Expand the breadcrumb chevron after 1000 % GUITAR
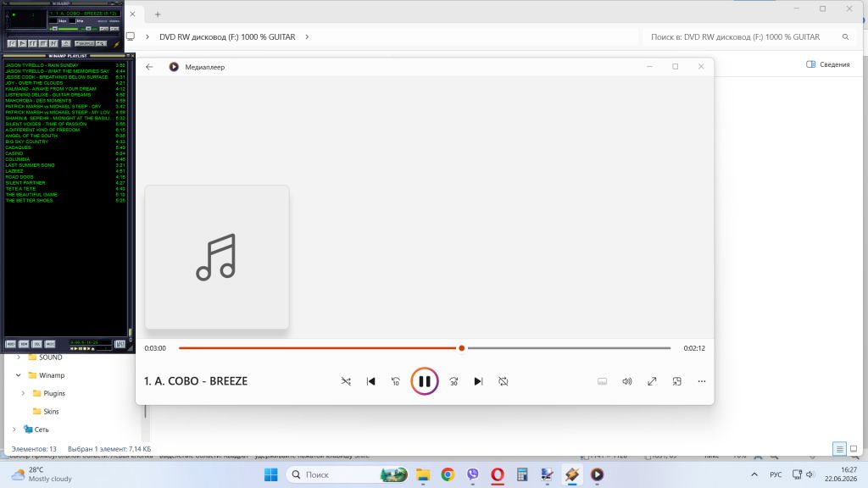The image size is (868, 488). click(x=307, y=37)
